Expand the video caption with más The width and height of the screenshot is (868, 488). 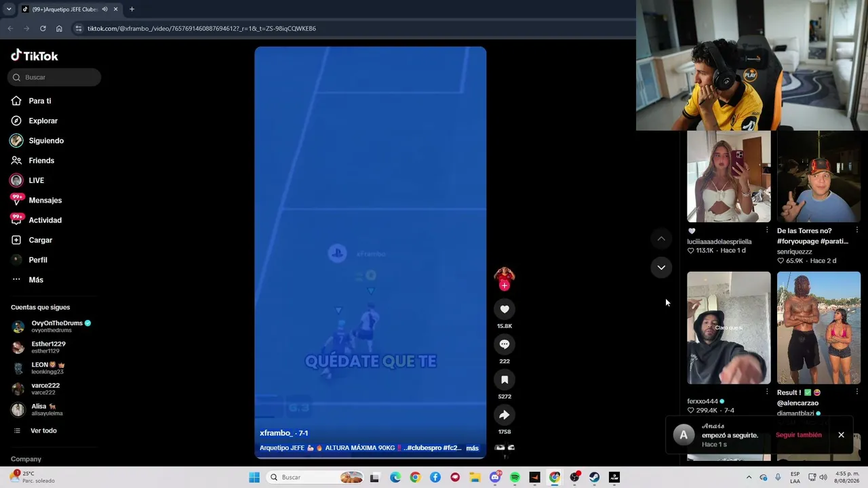[472, 448]
